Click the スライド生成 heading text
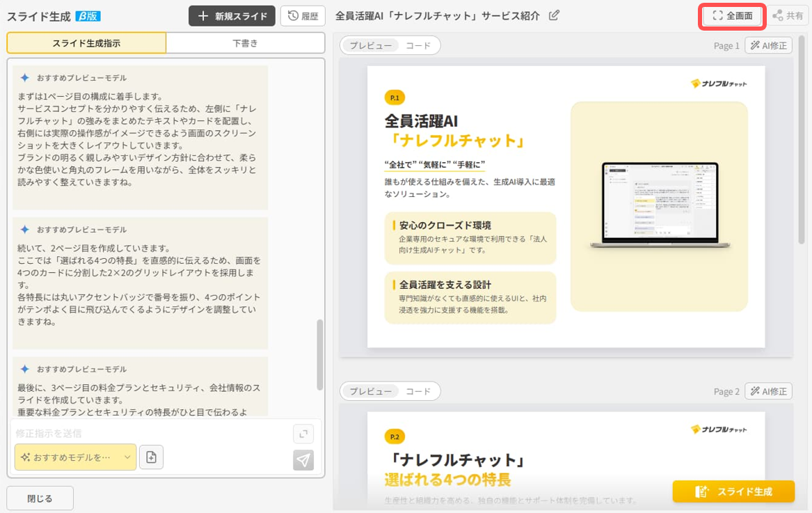Screen dimensions: 812x513 tap(39, 17)
